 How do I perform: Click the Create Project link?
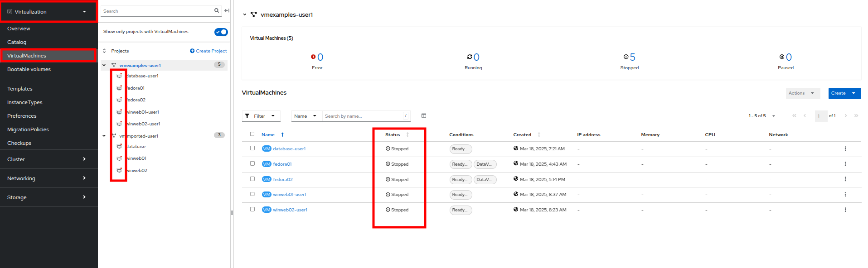click(x=209, y=51)
